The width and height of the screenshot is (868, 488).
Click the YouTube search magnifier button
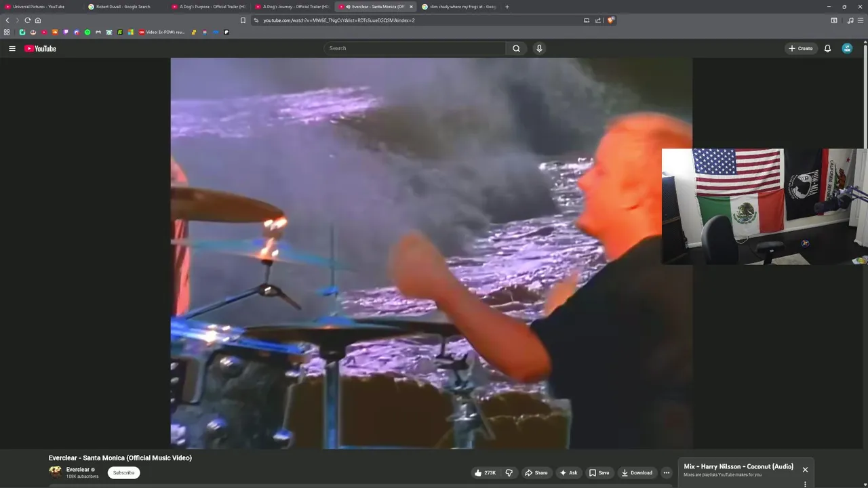pyautogui.click(x=516, y=48)
